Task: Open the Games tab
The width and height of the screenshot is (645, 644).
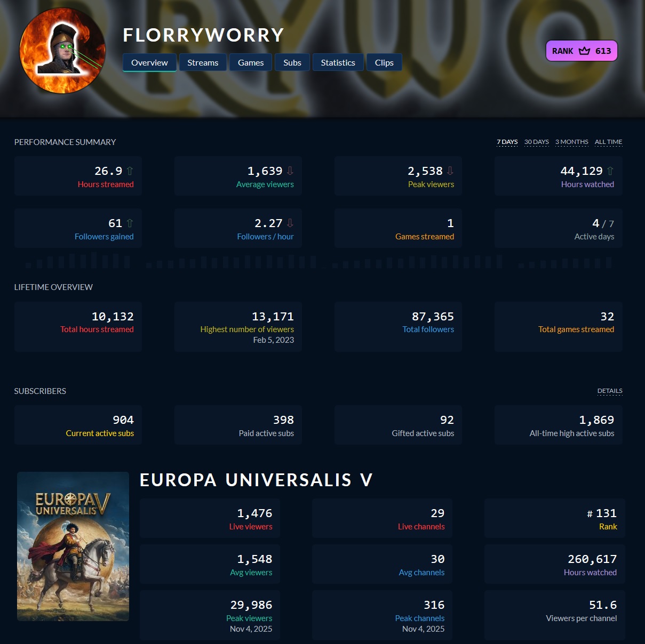Action: [251, 62]
